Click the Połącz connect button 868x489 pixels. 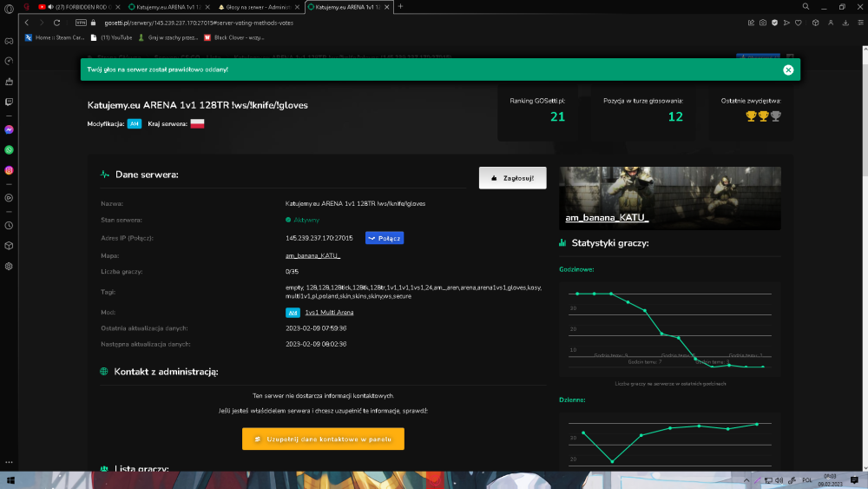tap(385, 238)
